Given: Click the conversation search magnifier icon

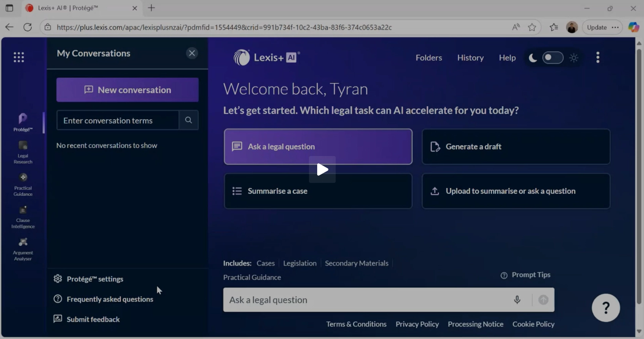Looking at the screenshot, I should coord(189,120).
